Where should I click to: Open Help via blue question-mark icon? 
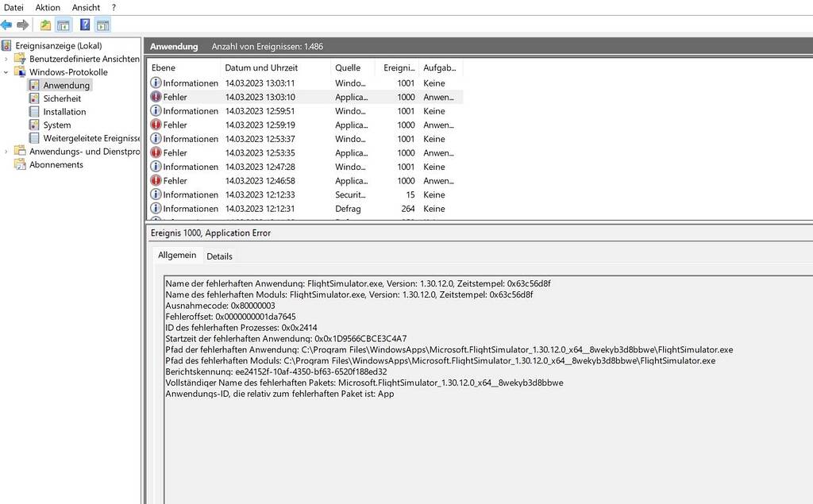click(85, 25)
